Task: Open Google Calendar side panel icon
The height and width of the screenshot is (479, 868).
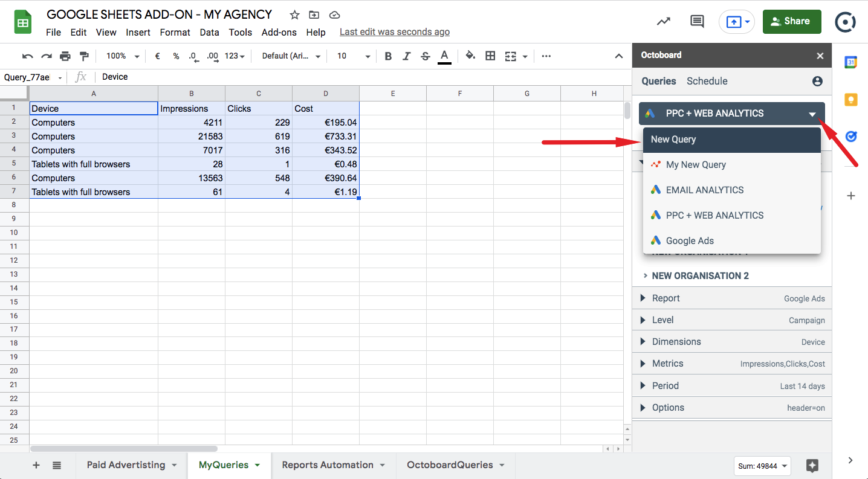Action: tap(851, 62)
